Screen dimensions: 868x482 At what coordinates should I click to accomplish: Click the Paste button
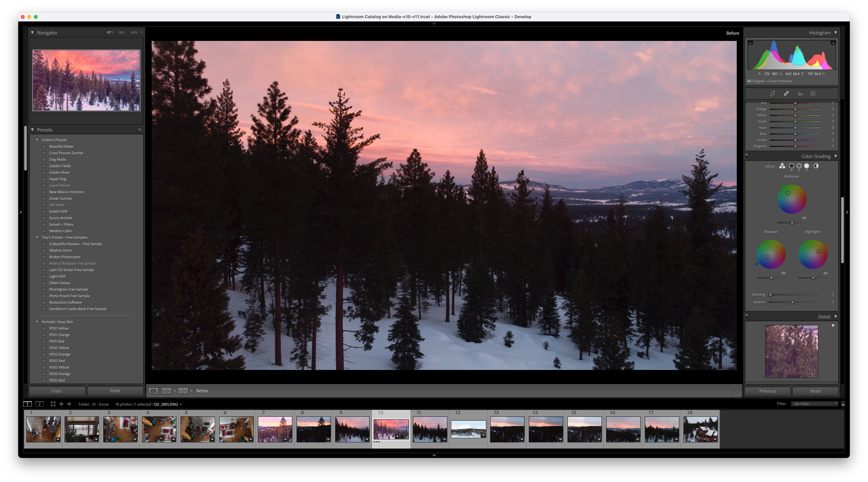(115, 391)
